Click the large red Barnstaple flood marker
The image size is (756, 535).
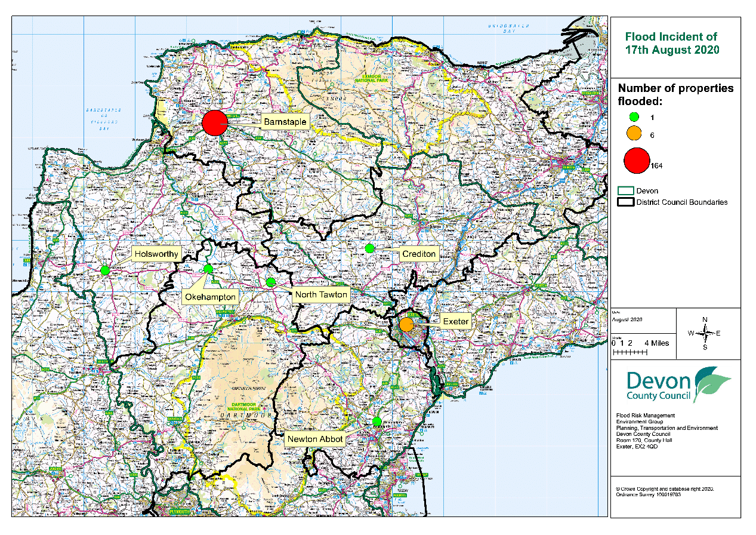coord(215,124)
